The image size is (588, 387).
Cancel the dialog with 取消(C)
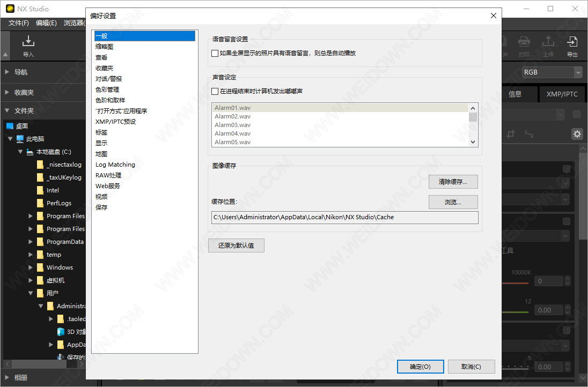pyautogui.click(x=472, y=367)
